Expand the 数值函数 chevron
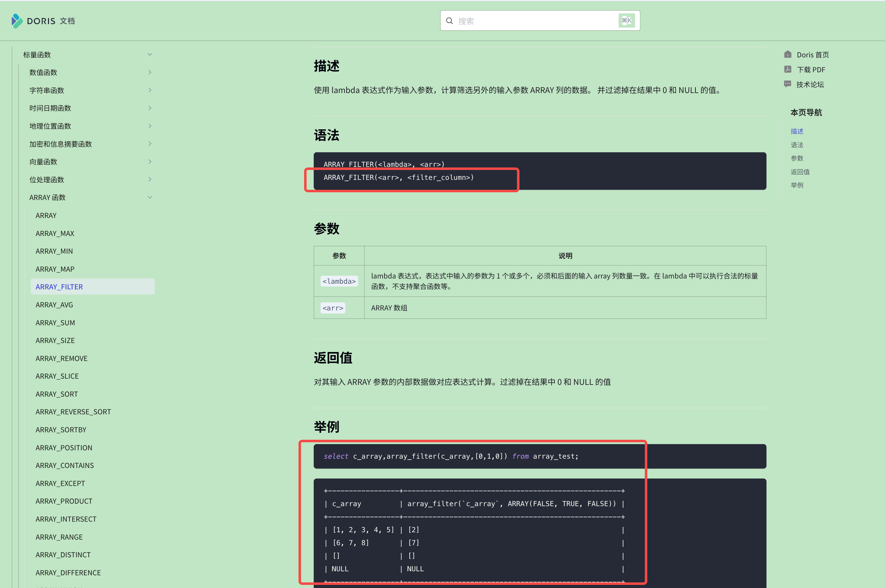 coord(150,72)
